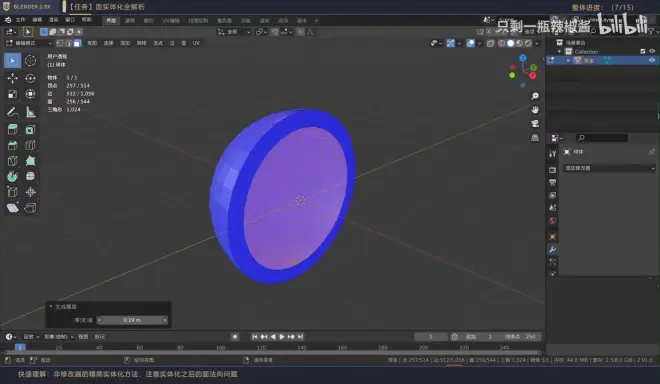Screen dimensions: 660x384
Task: Select the Select Box tool in the toolbar
Action: (x=13, y=61)
